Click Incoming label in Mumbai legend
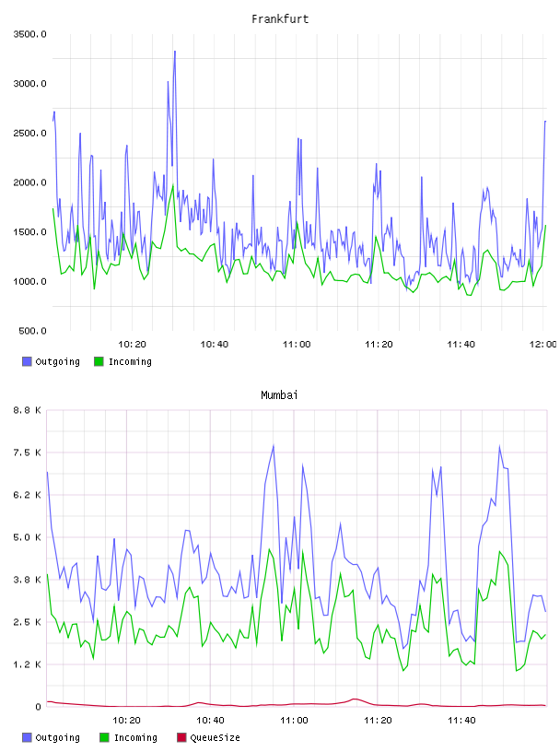The width and height of the screenshot is (560, 752). coord(135,737)
